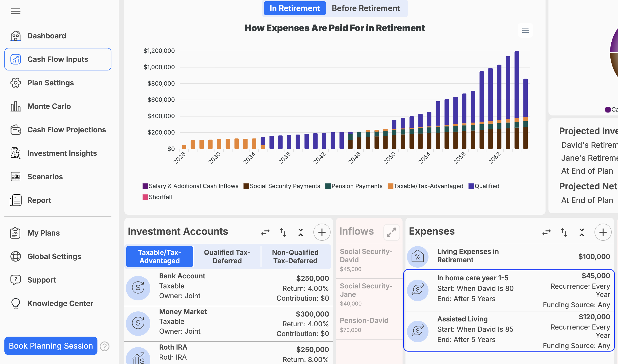Open the chart options hamburger menu
The width and height of the screenshot is (618, 364).
525,30
